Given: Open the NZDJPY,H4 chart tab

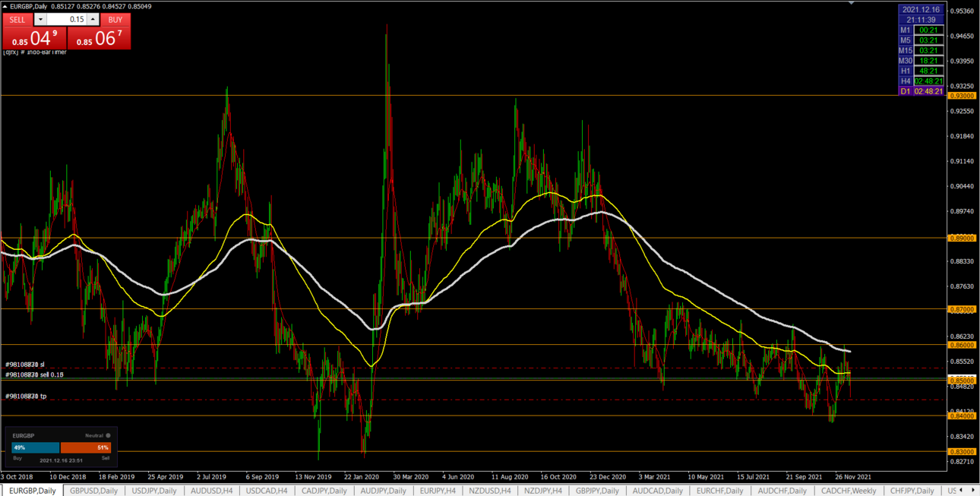Looking at the screenshot, I should (543, 491).
